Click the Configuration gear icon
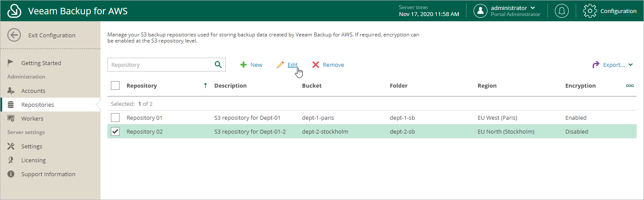Viewport: 644px width, 200px height. 590,11
